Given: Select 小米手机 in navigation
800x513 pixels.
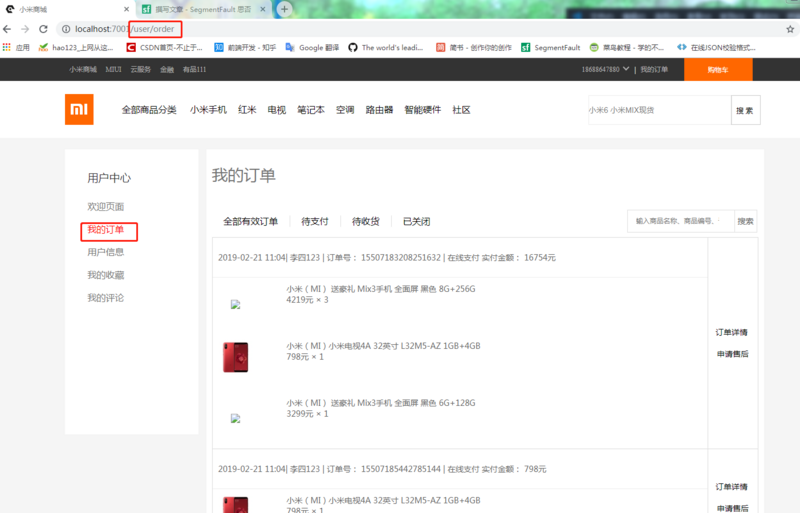Looking at the screenshot, I should pos(208,110).
